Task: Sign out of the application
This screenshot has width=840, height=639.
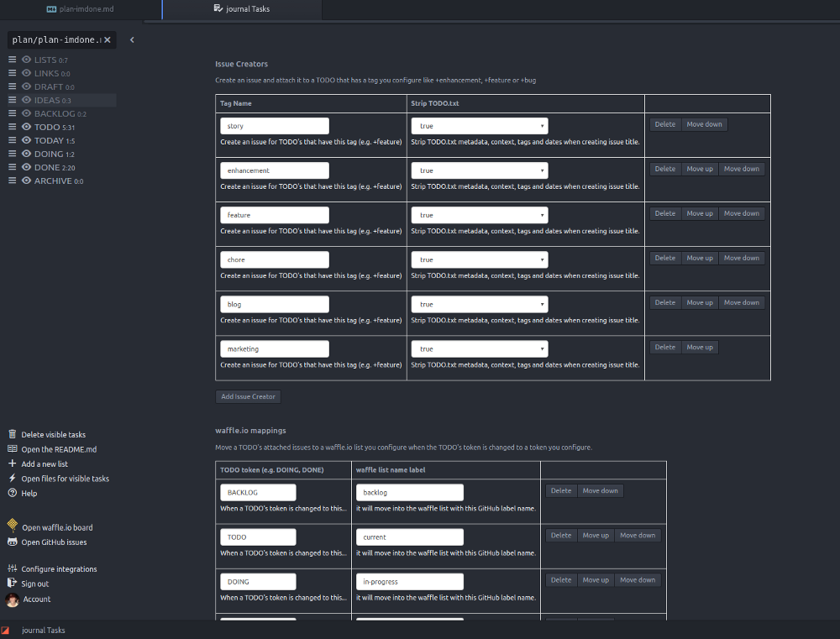Action: [13, 584]
